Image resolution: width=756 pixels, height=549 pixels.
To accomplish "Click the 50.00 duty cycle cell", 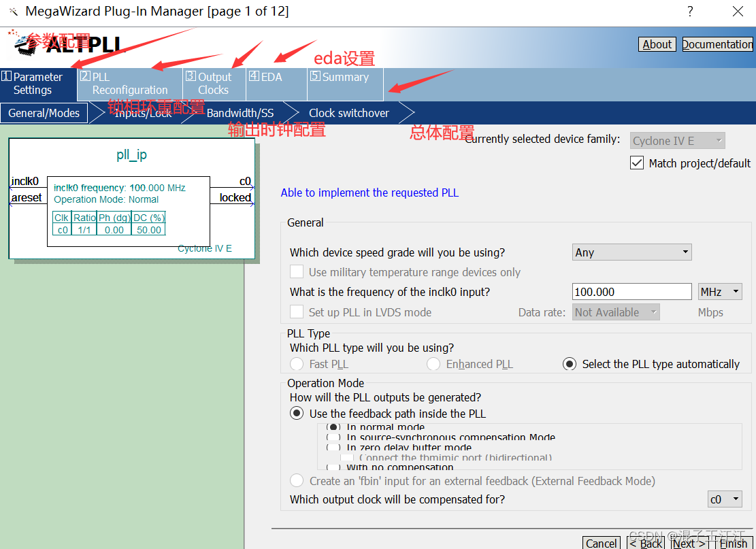I will [148, 230].
